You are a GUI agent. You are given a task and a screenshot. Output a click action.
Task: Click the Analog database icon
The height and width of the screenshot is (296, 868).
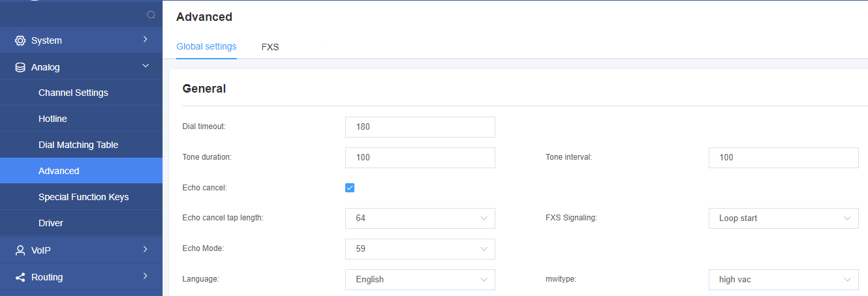click(20, 67)
